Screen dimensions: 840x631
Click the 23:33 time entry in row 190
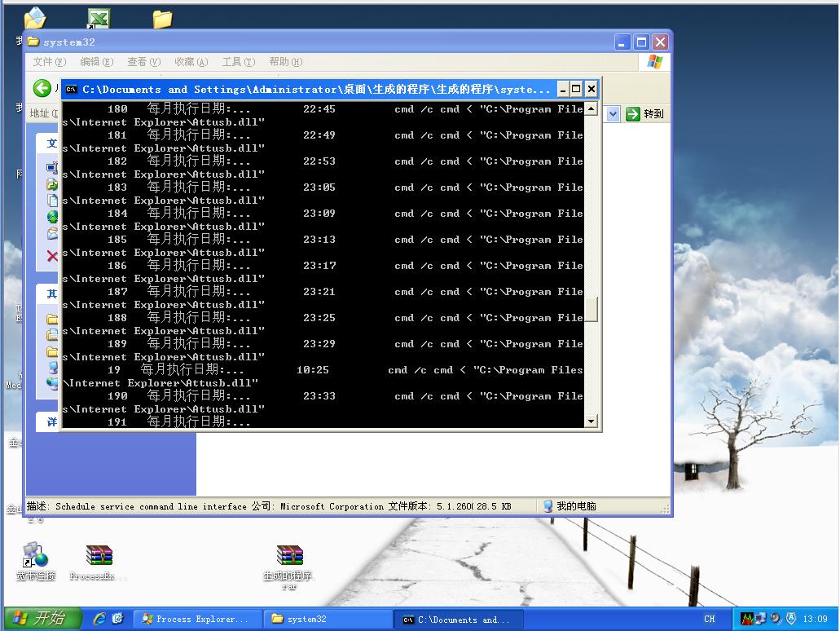click(x=319, y=396)
